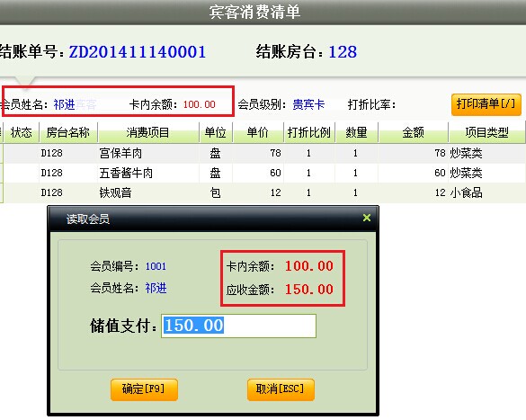Click the 贵宾卡 member level value

click(x=308, y=104)
